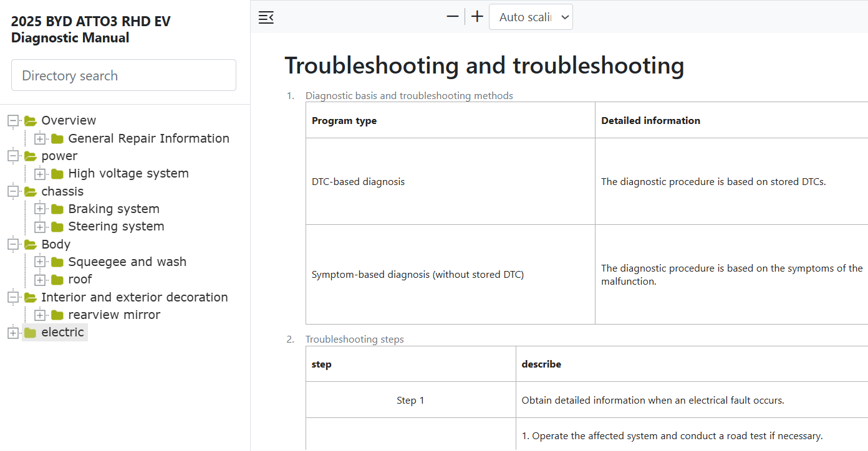Click the Braking system folder icon

tap(57, 209)
